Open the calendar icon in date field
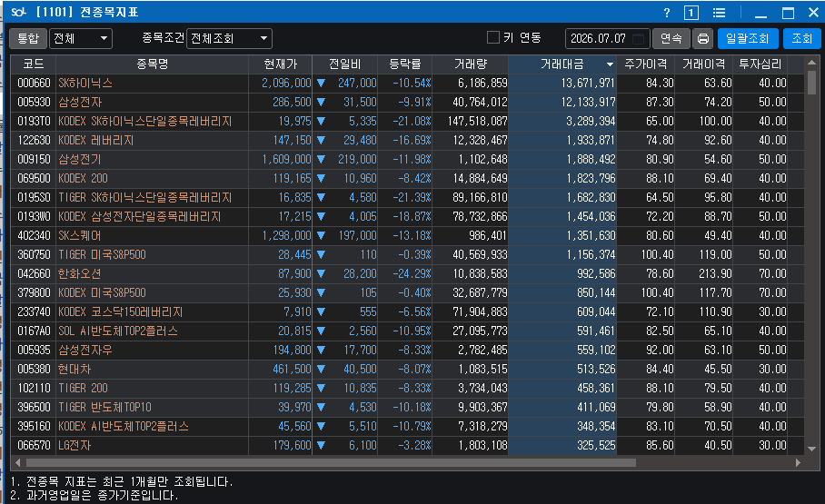 click(x=638, y=38)
